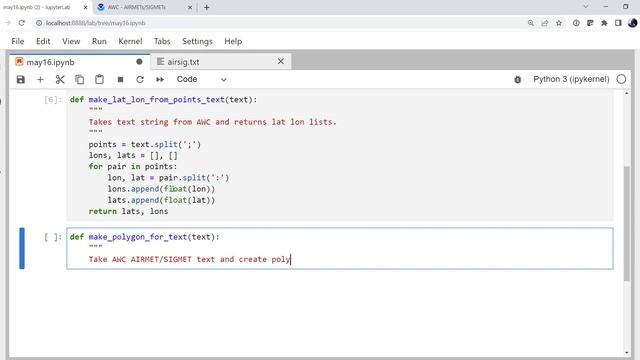Open cell type Code dropdown

point(201,80)
